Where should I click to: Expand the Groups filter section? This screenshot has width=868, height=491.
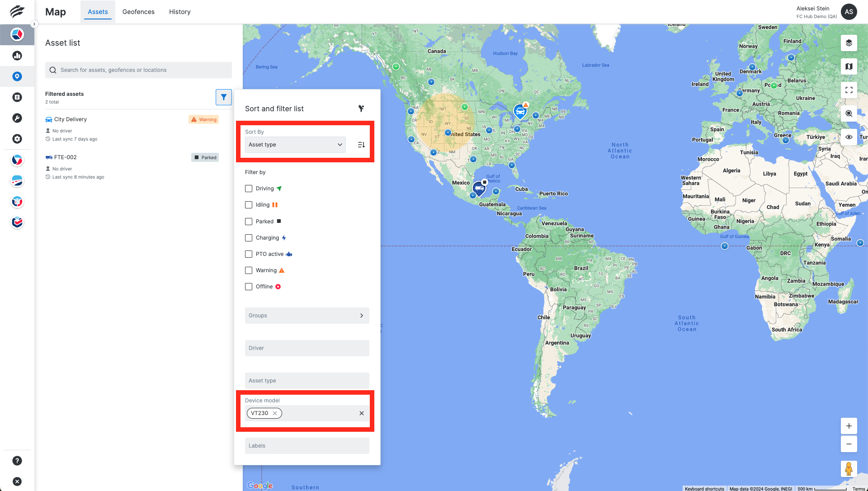click(x=307, y=316)
